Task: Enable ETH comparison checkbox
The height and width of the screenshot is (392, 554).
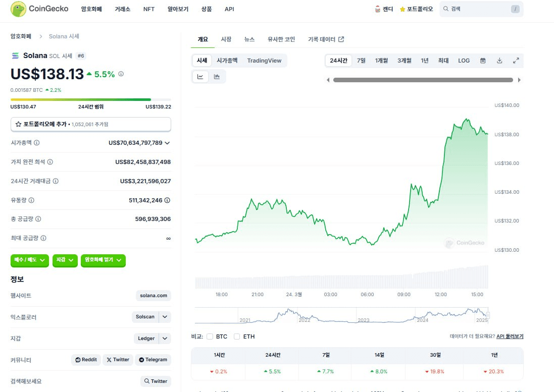Action: pos(237,337)
